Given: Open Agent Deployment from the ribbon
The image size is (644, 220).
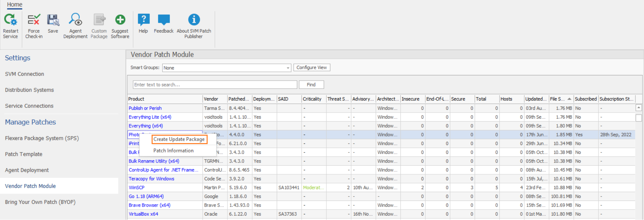Looking at the screenshot, I should [75, 20].
